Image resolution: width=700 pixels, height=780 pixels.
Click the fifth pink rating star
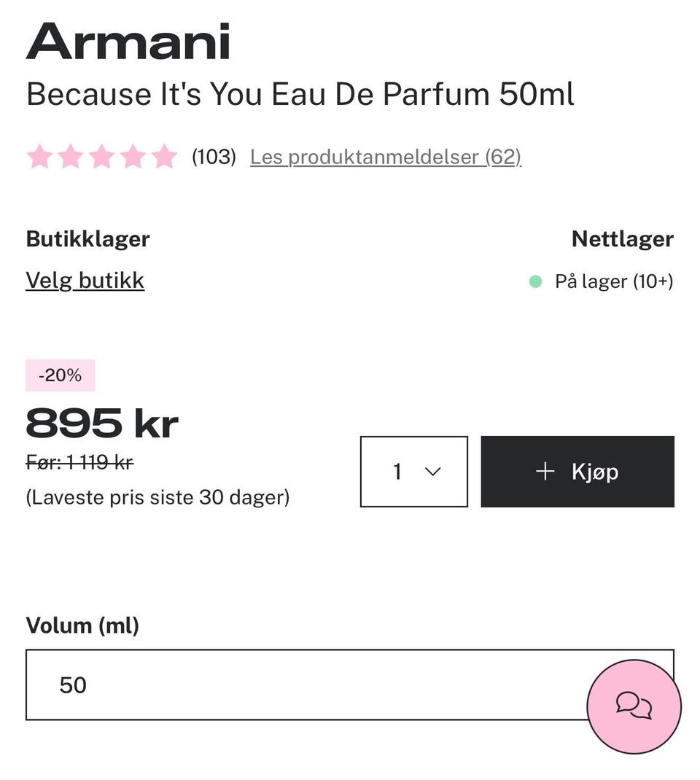pyautogui.click(x=164, y=156)
